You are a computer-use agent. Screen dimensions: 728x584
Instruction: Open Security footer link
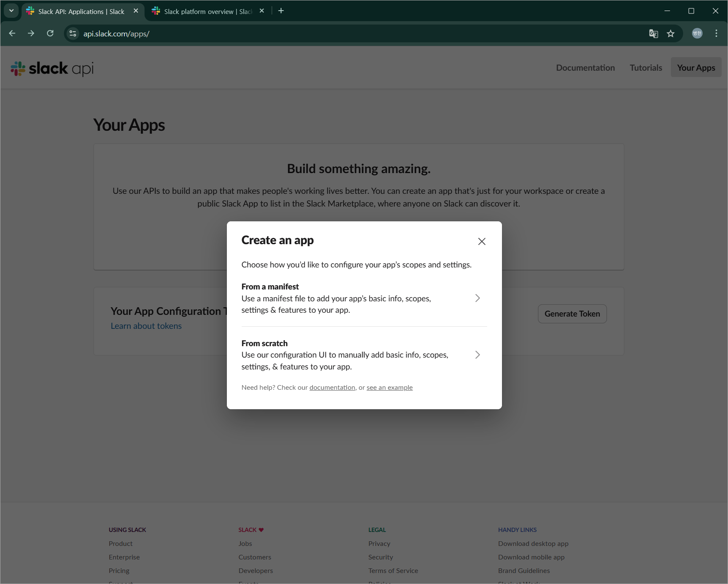point(381,557)
